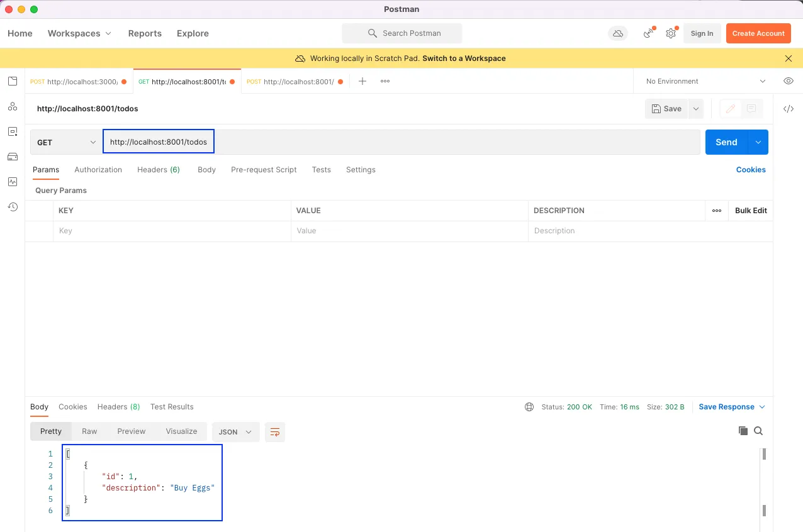
Task: Toggle line wrap in response viewer
Action: [275, 432]
